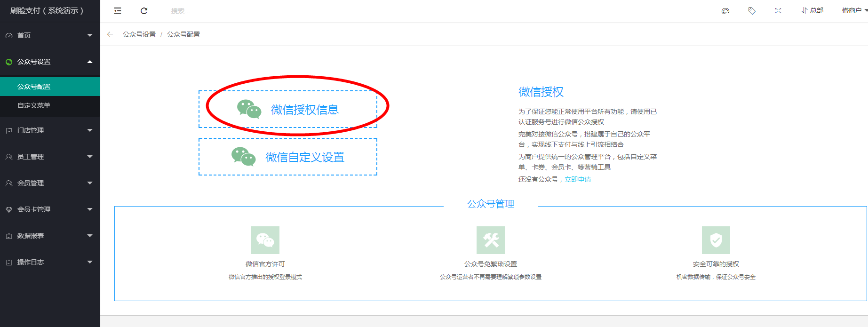Click the 安全可靠的授权 caption
The height and width of the screenshot is (327, 868).
click(x=716, y=264)
